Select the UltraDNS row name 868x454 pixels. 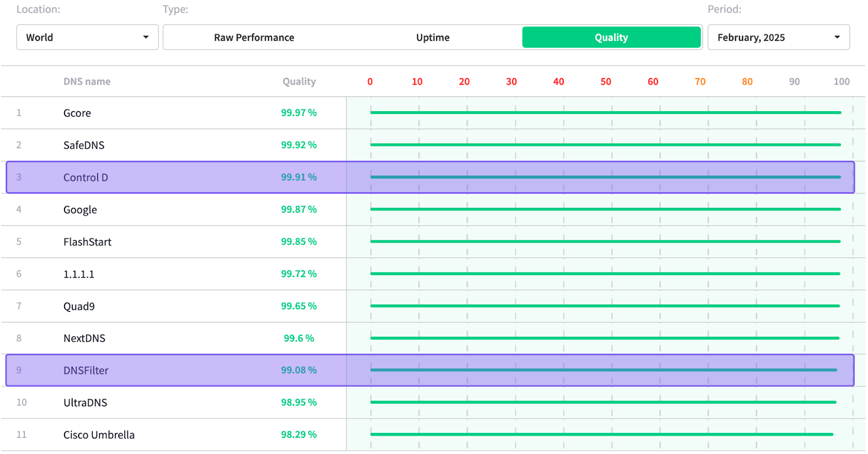[x=85, y=402]
